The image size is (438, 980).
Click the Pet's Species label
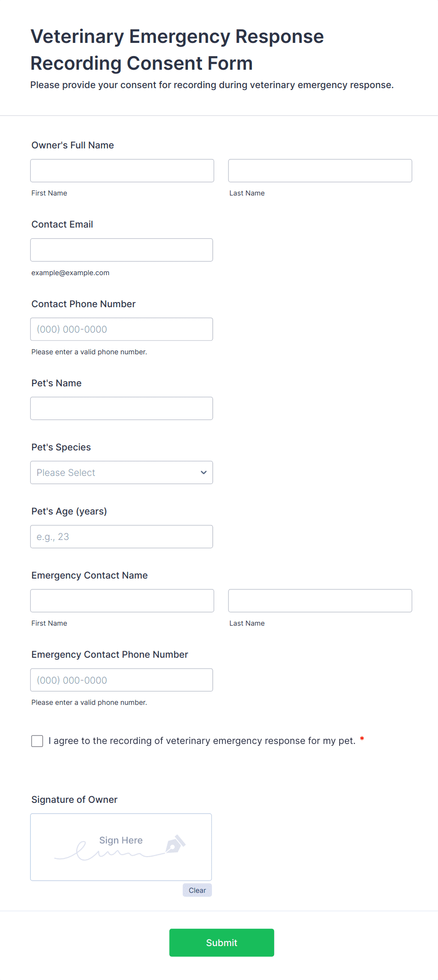61,447
